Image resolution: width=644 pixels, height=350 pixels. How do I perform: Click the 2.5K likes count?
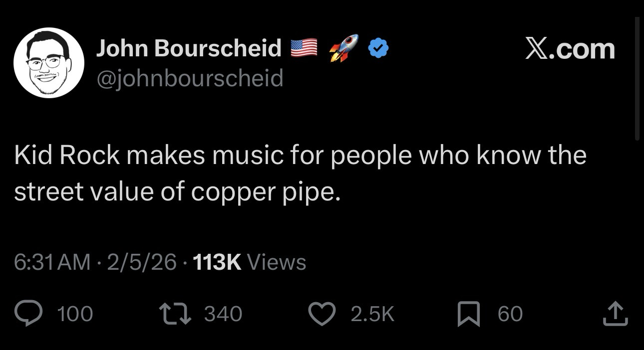(x=372, y=314)
